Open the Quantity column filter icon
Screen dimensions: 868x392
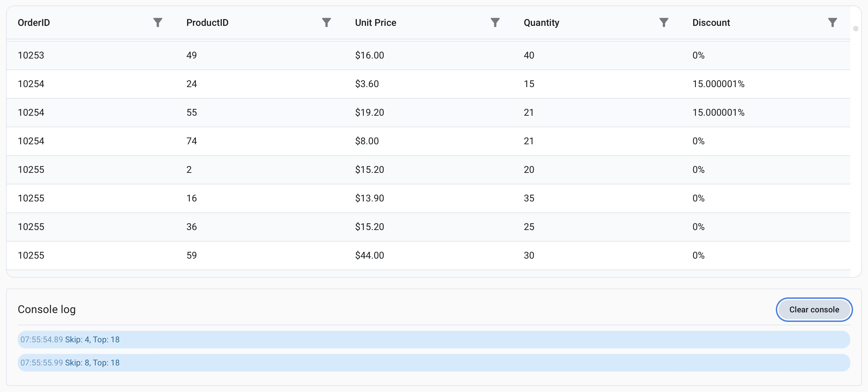664,22
